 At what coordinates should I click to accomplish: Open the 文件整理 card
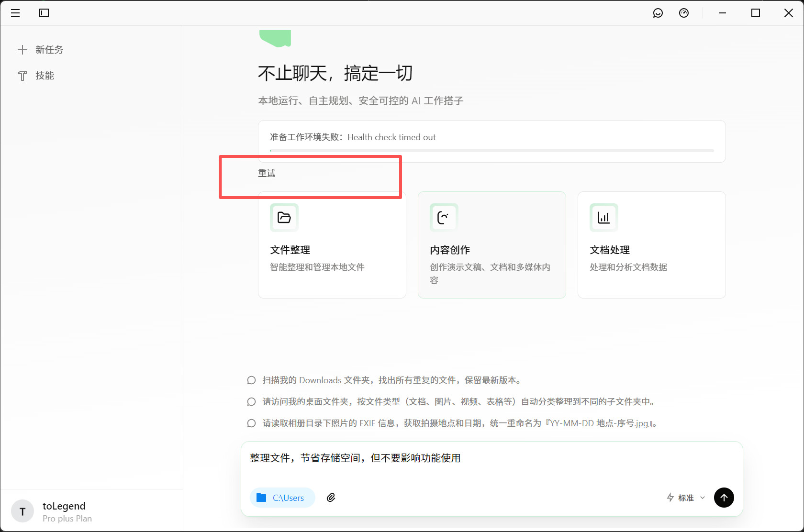332,245
